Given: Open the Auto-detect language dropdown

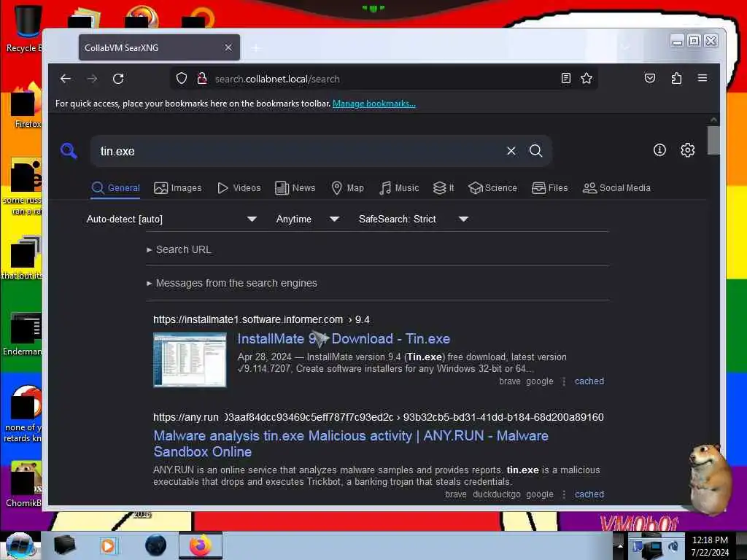Looking at the screenshot, I should coord(171,219).
